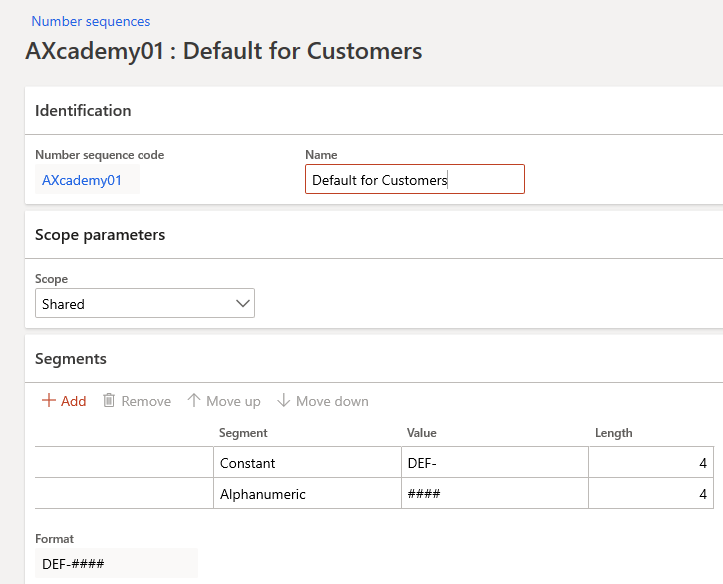Select the #### value cell

[x=495, y=494]
